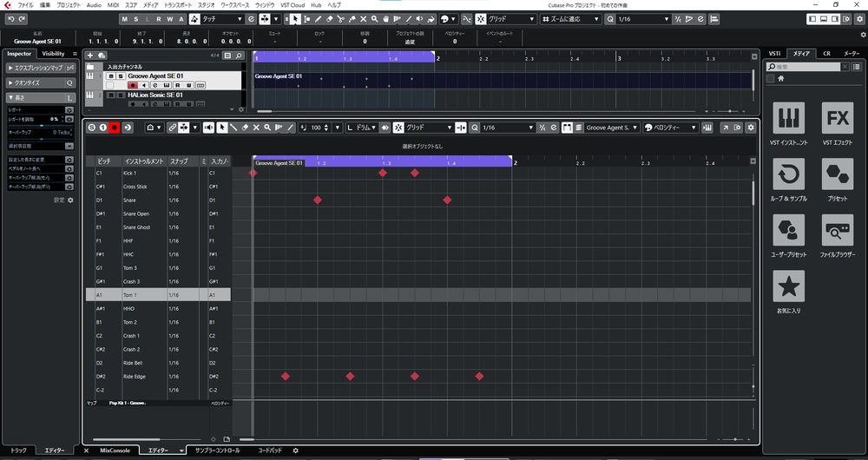Open track search magnifier in track list
The height and width of the screenshot is (460, 868).
tap(239, 56)
